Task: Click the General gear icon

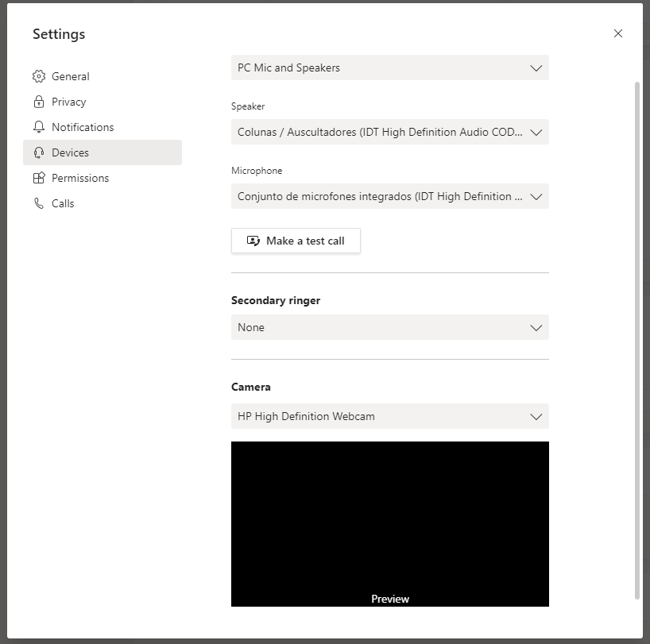Action: tap(39, 76)
